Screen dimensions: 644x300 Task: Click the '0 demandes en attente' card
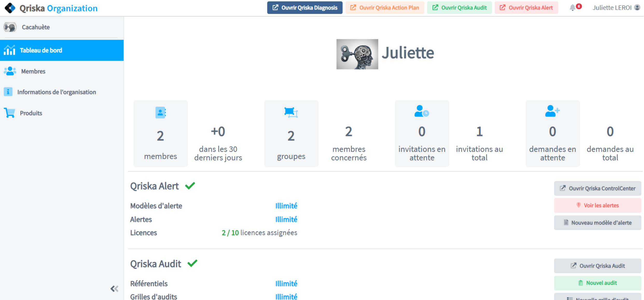552,133
